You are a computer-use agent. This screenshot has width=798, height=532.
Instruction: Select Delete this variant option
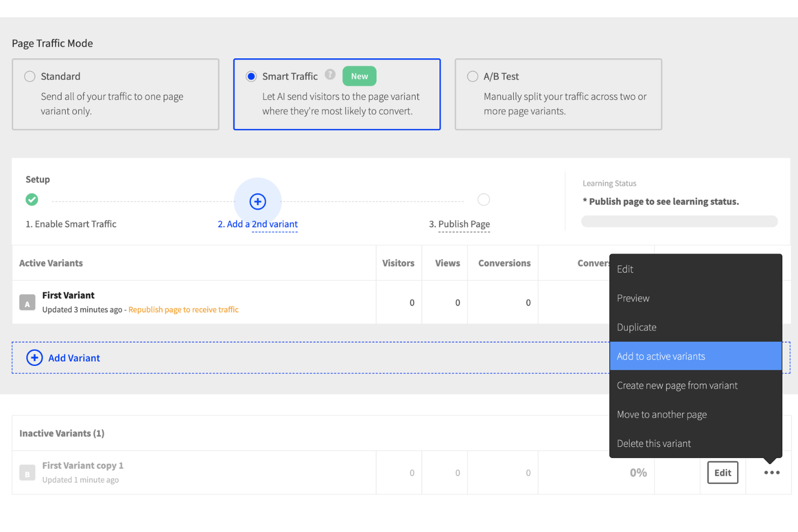(654, 443)
